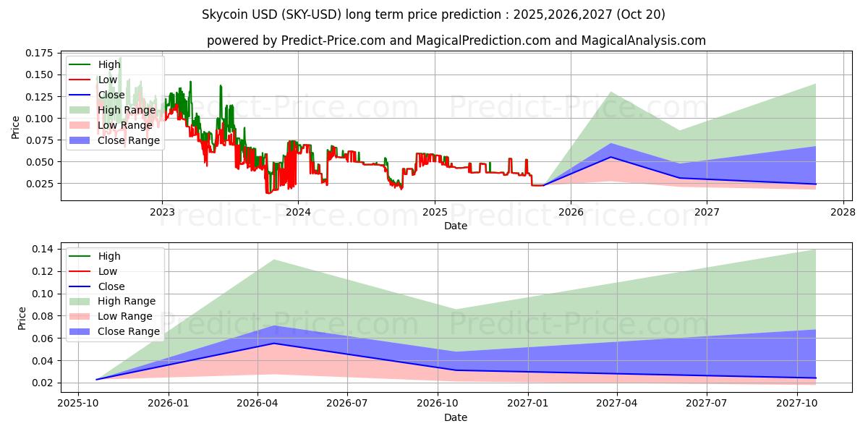868x434 pixels.
Task: Click the Price axis label of the top chart
Action: coord(16,127)
